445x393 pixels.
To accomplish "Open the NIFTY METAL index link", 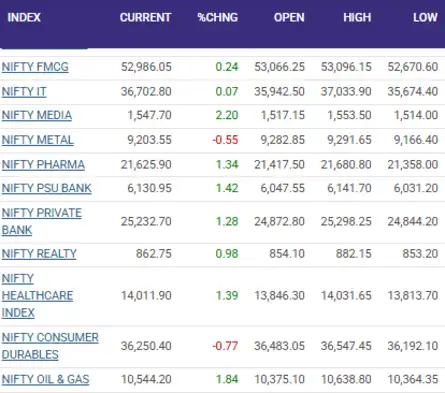I will tap(38, 140).
